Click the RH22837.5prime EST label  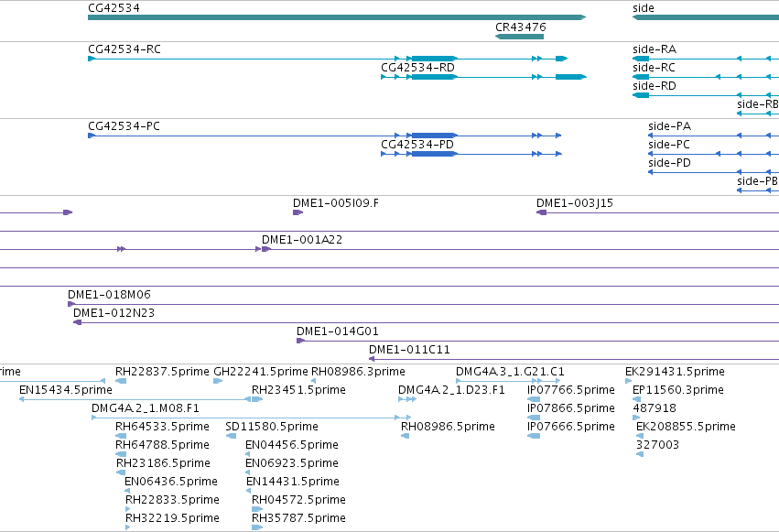coord(162,372)
